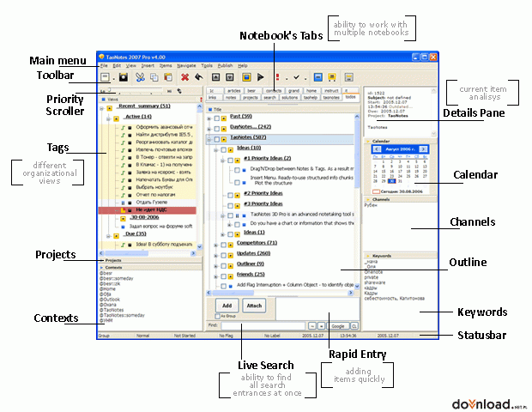The image size is (532, 412).
Task: Click the save disk toolbar icon
Action: [x=124, y=77]
